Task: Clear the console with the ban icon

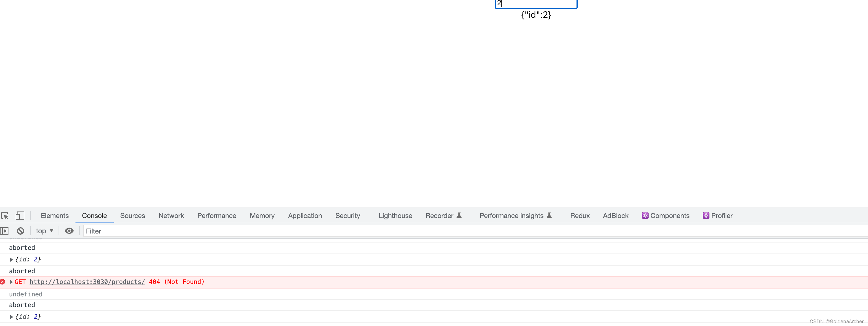Action: pos(21,231)
